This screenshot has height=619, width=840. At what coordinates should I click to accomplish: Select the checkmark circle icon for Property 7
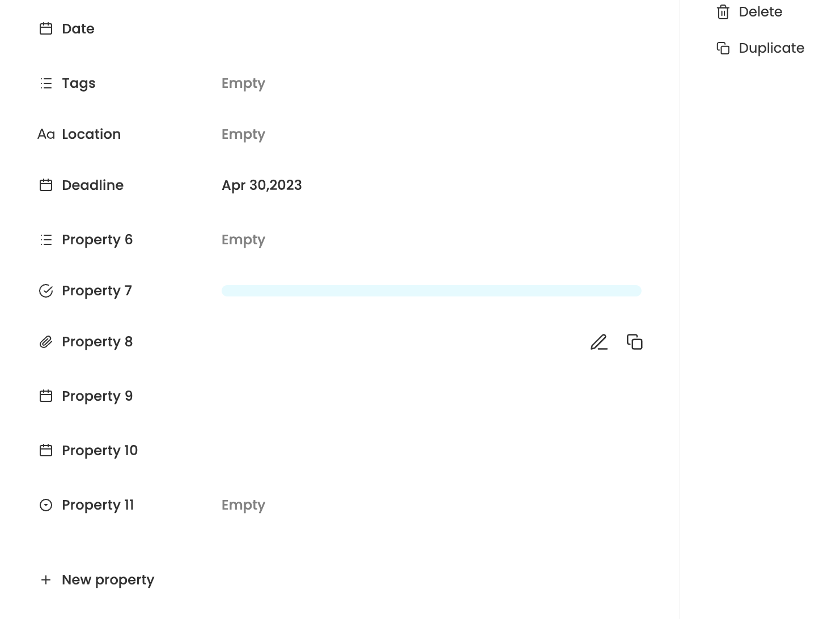tap(46, 290)
